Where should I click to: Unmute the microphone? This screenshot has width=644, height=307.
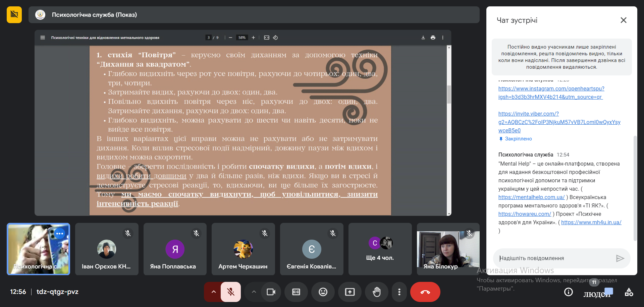pos(231,292)
